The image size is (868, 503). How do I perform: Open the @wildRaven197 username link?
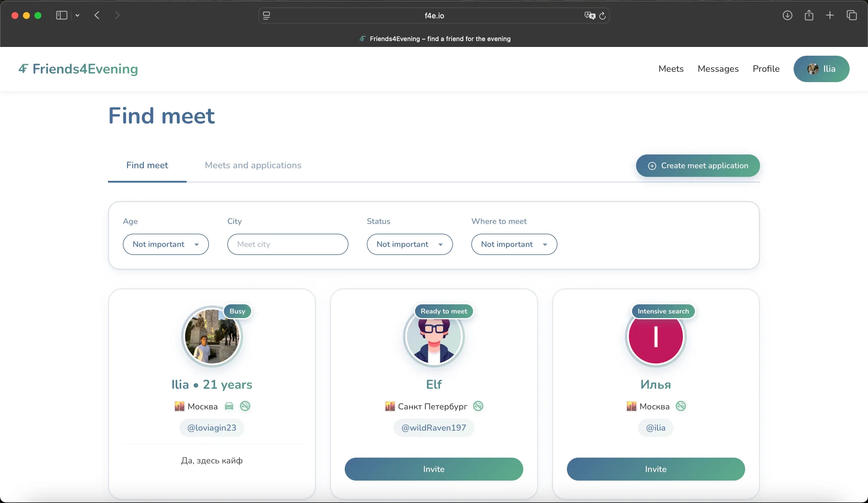(434, 428)
